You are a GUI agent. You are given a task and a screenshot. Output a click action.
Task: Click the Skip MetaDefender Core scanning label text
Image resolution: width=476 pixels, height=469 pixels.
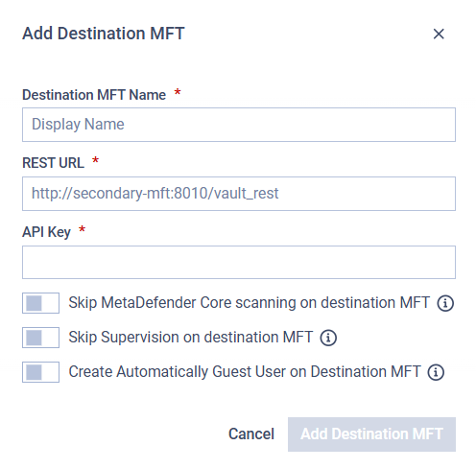[250, 303]
